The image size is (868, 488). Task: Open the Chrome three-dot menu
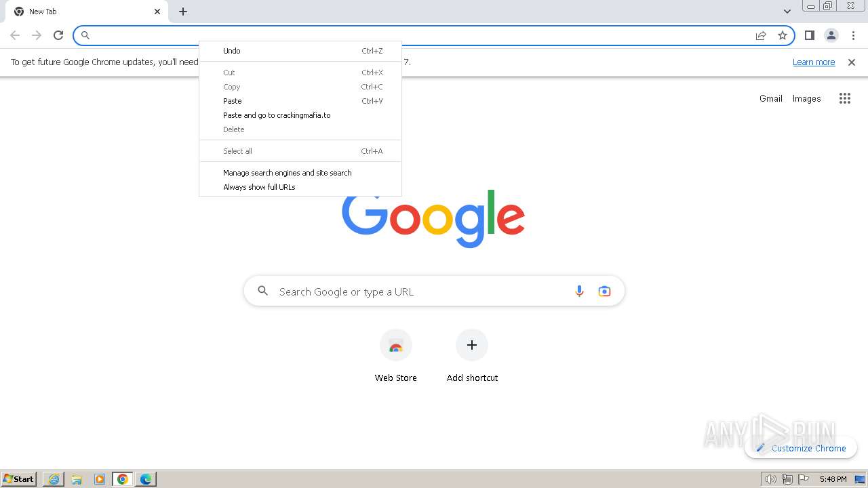click(853, 35)
